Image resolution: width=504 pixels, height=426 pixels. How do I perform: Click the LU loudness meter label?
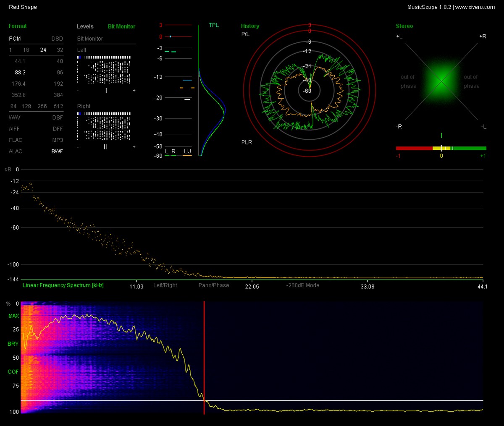click(187, 151)
